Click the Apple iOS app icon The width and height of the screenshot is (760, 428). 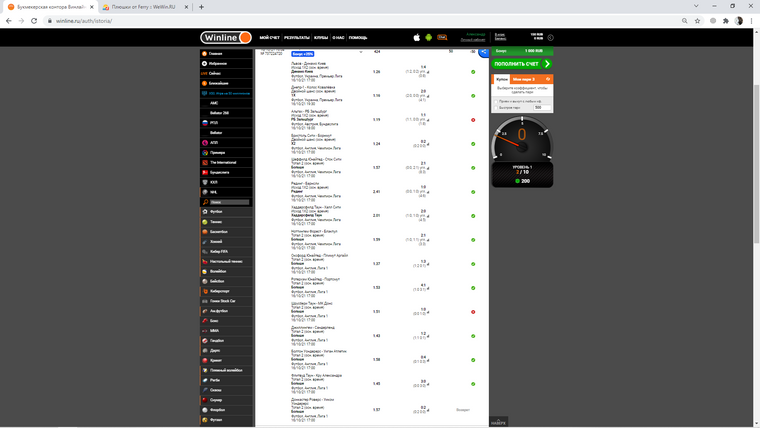click(416, 37)
